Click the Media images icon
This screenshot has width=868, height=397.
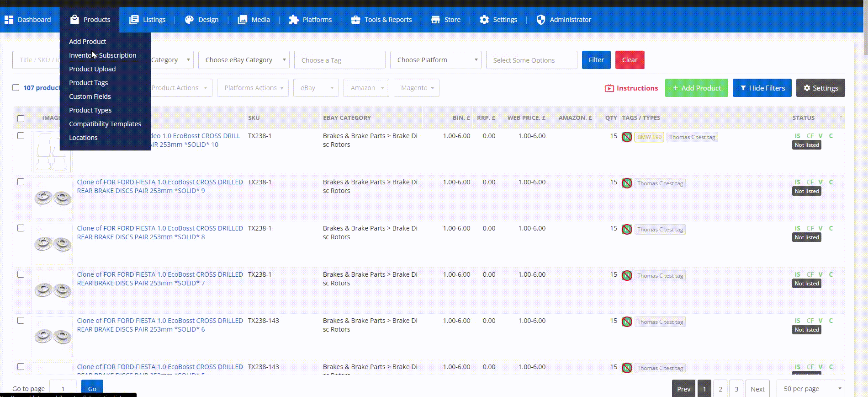[x=243, y=20]
